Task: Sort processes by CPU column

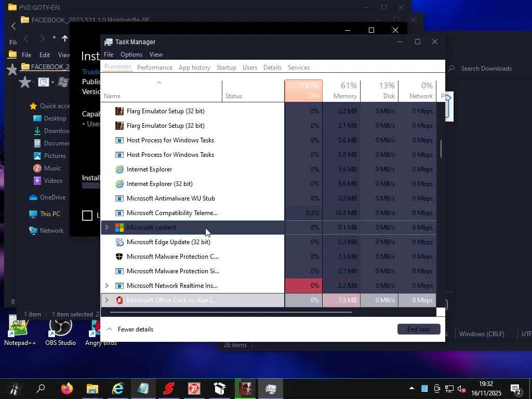Action: tap(303, 90)
